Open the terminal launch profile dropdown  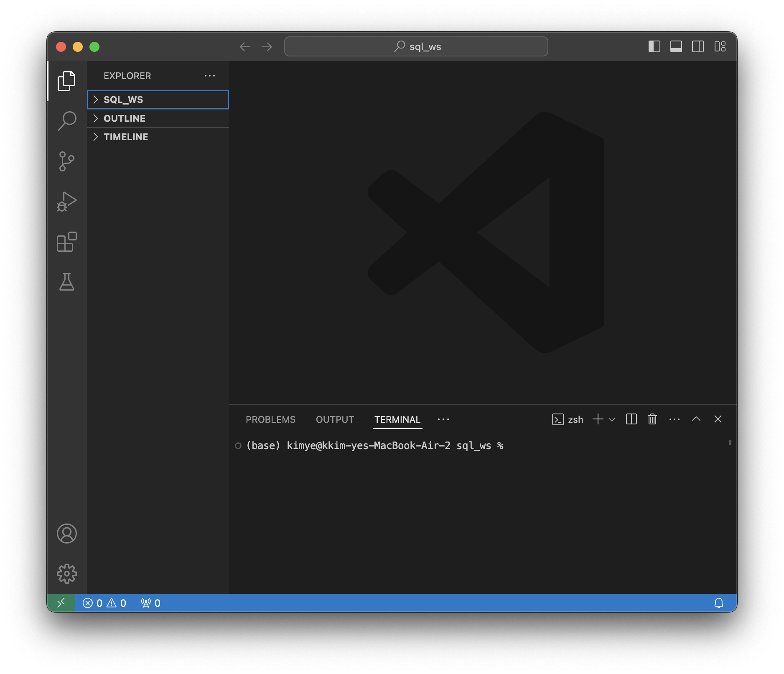coord(612,419)
